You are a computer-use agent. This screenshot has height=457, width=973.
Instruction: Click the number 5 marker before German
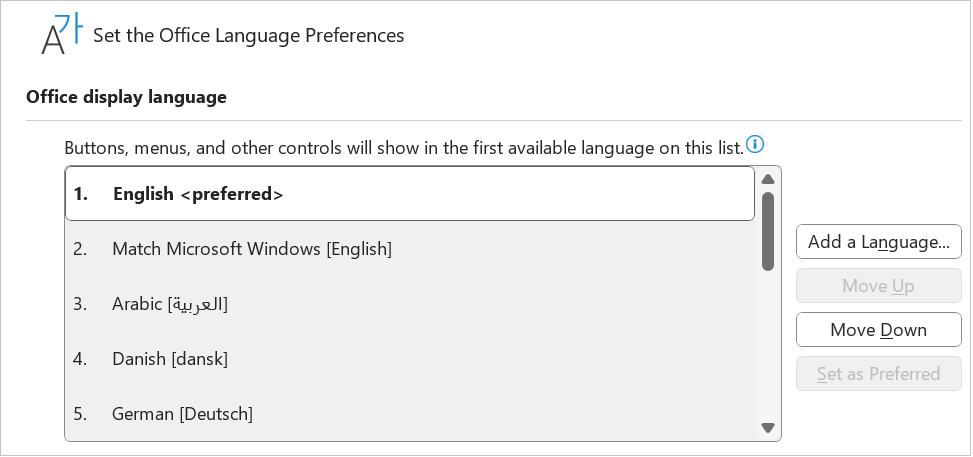coord(80,414)
